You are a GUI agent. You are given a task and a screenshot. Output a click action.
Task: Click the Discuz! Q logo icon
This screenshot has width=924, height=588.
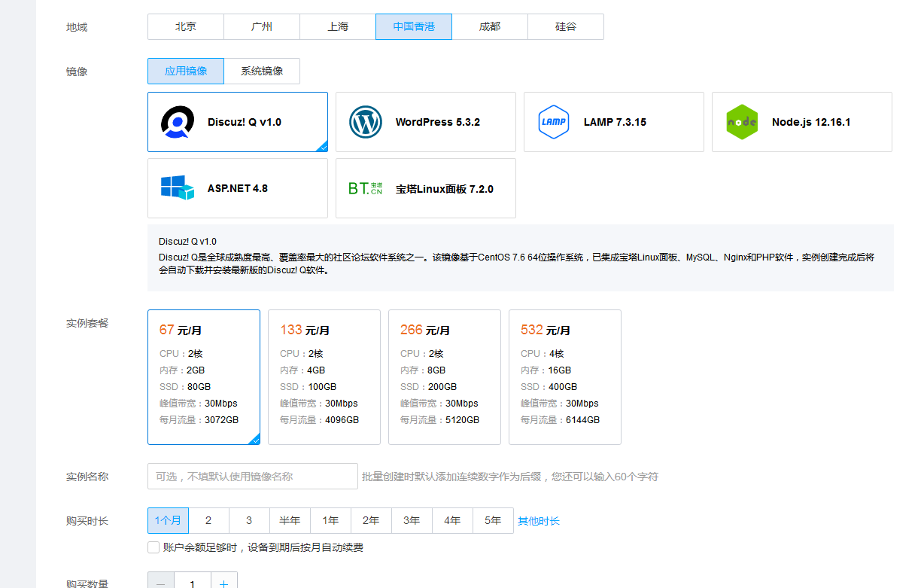pos(178,122)
